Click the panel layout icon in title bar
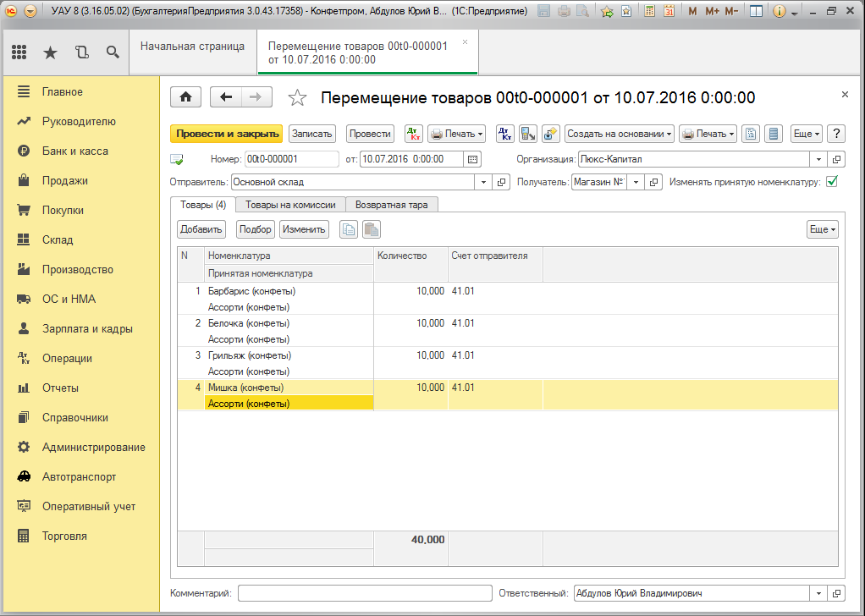865x616 pixels. (x=757, y=11)
